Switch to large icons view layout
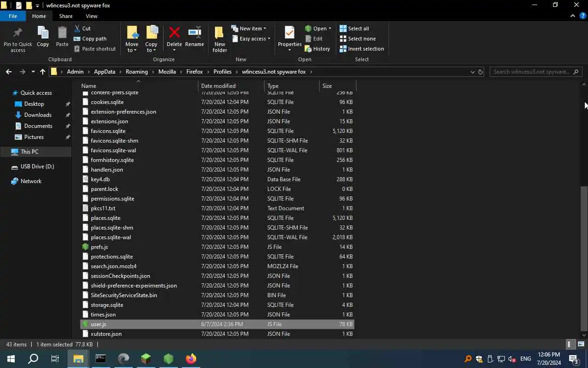The image size is (588, 368). tap(581, 344)
